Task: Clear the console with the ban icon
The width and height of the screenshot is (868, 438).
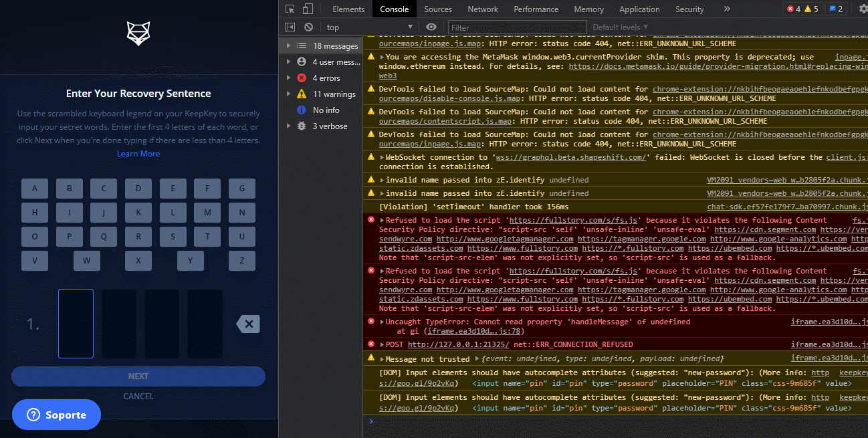Action: click(308, 27)
